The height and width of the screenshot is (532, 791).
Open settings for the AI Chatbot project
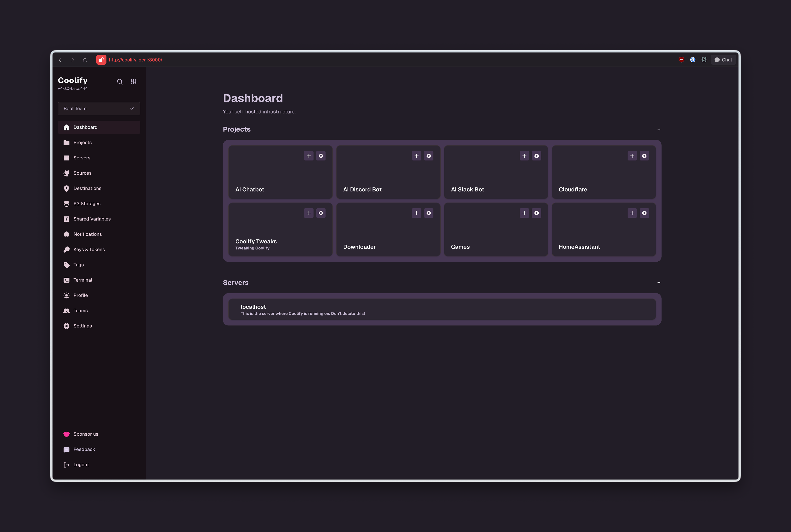(x=321, y=156)
